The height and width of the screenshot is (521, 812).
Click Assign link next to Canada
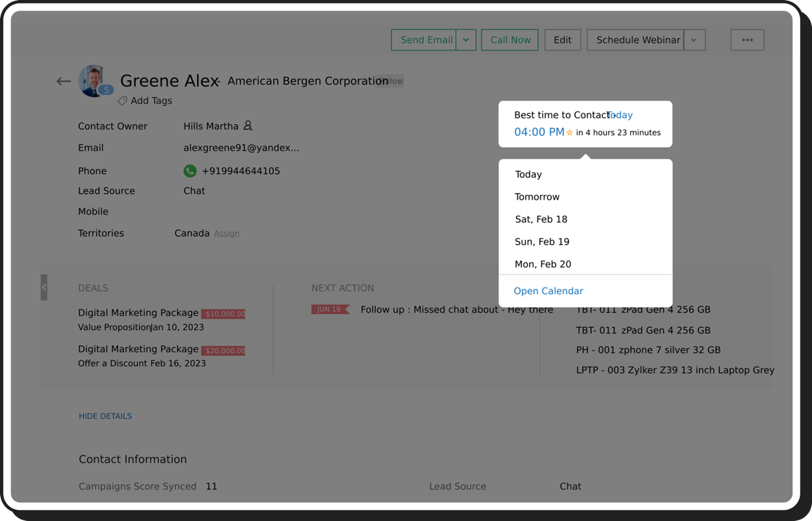pos(227,233)
